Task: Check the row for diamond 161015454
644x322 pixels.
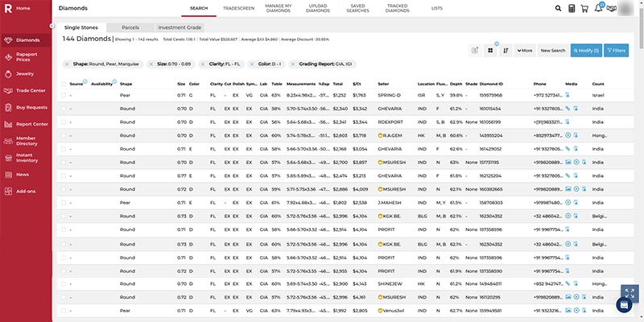Action: tap(64, 109)
